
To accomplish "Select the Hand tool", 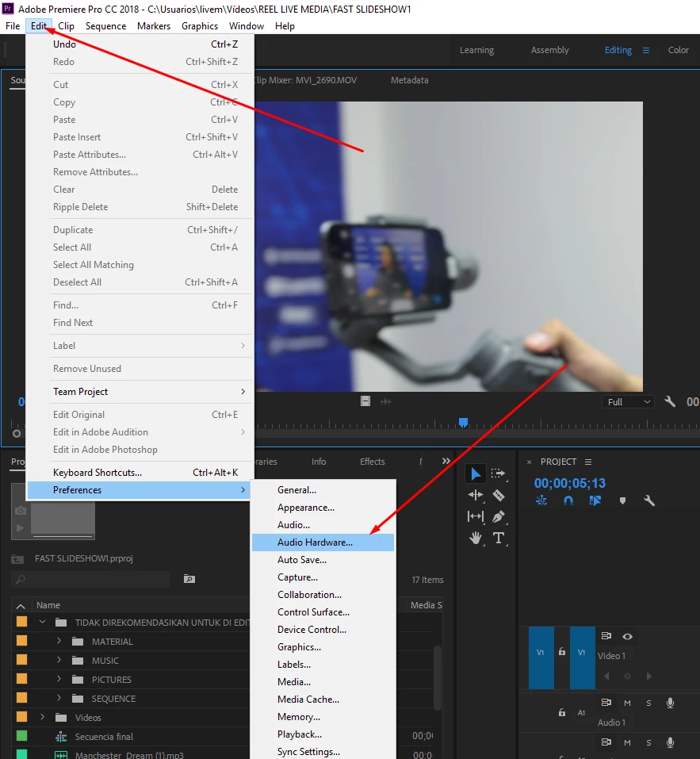I will (x=476, y=538).
